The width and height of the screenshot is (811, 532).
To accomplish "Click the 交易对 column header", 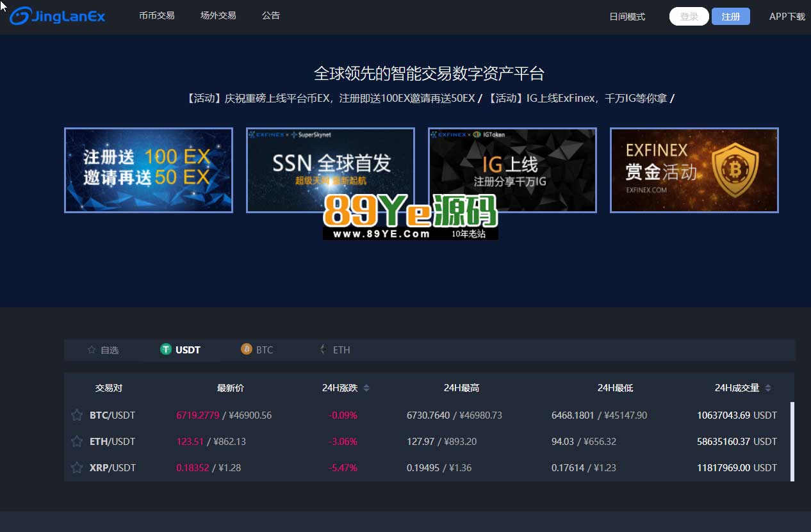I will (109, 388).
